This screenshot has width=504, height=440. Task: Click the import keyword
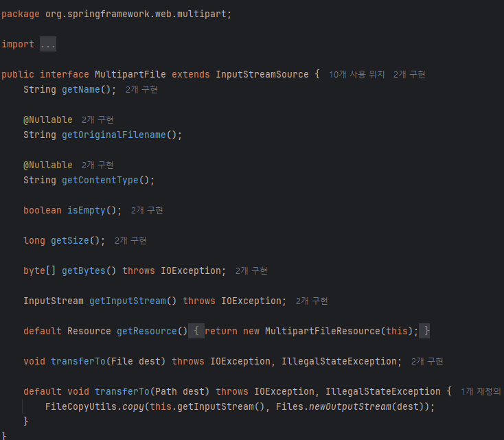pyautogui.click(x=18, y=44)
